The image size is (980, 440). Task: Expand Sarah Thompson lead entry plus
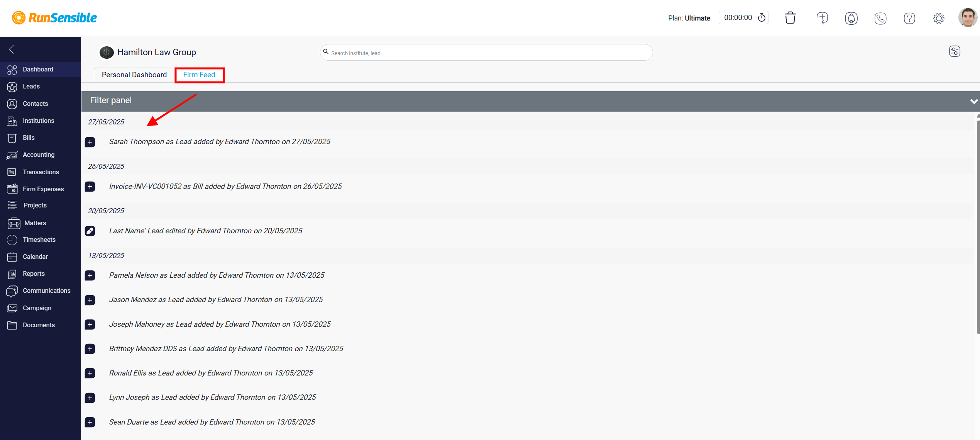pyautogui.click(x=90, y=142)
